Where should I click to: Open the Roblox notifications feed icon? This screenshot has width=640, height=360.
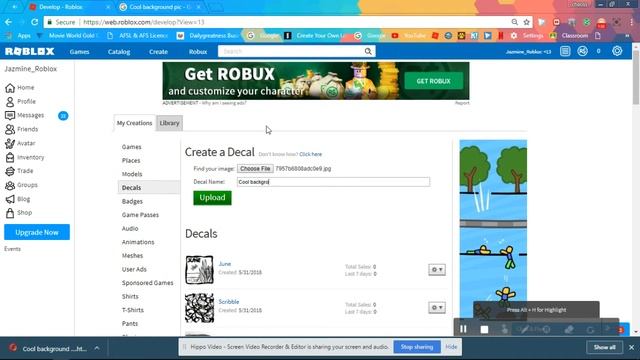tap(565, 51)
